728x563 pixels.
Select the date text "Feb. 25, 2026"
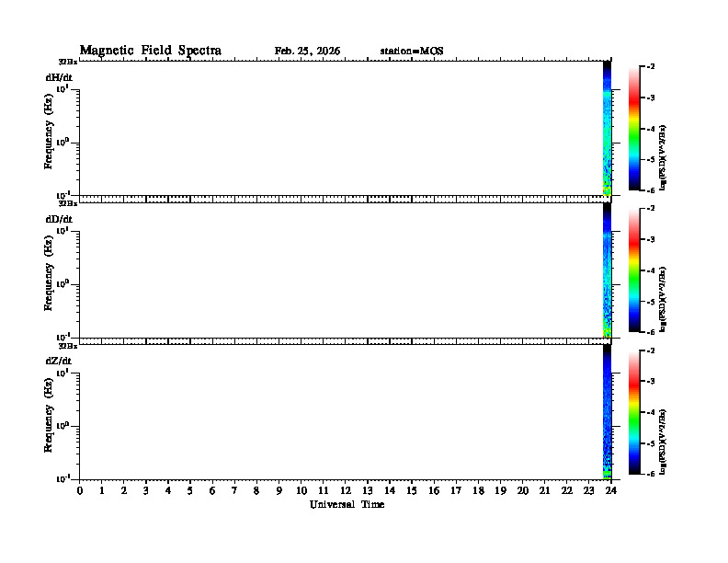[307, 52]
